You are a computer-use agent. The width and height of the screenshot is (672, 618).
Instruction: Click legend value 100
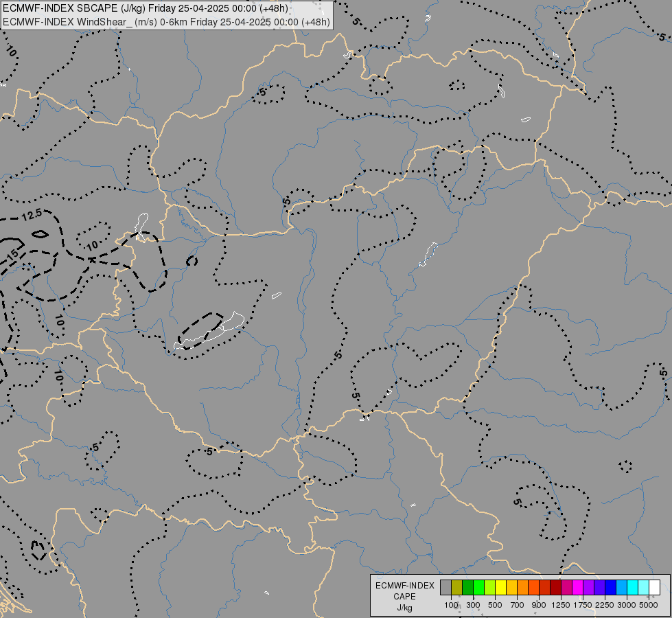451,605
